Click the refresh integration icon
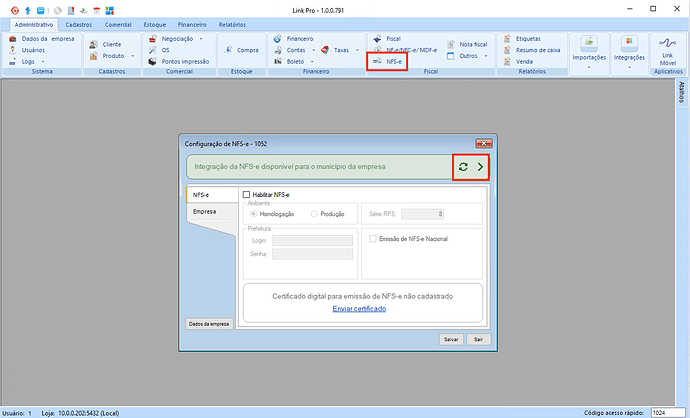This screenshot has height=418, width=690. [463, 167]
